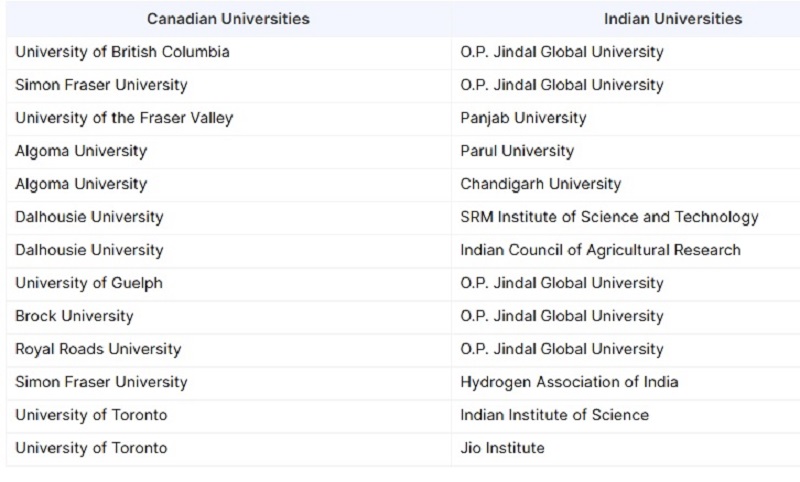Click the Jio Institute cell
800x482 pixels.
(x=502, y=448)
